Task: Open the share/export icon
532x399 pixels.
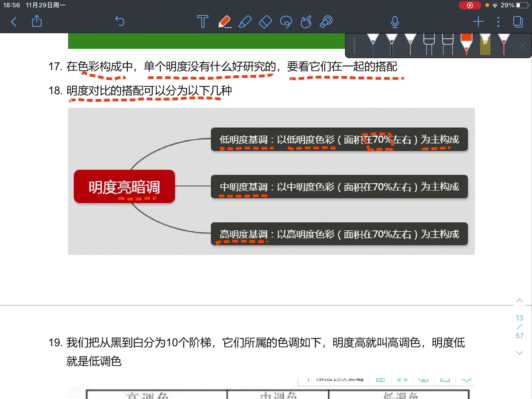Action: click(37, 21)
